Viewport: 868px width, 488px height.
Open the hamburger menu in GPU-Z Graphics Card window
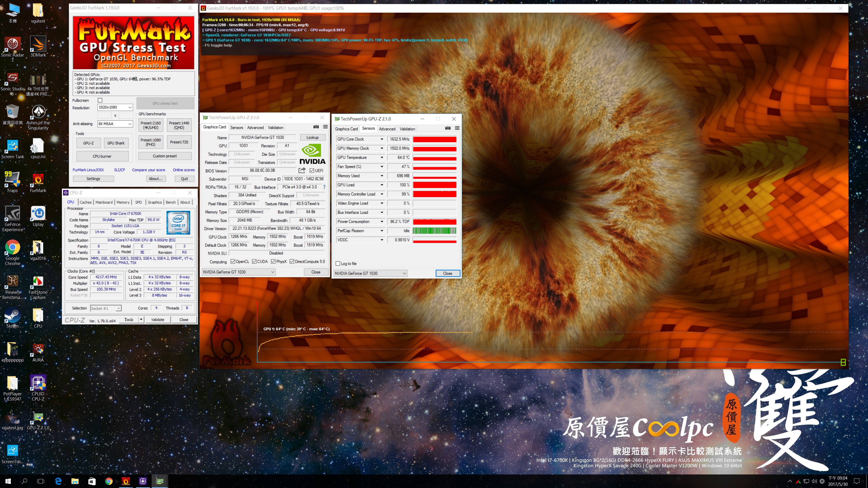coord(325,127)
